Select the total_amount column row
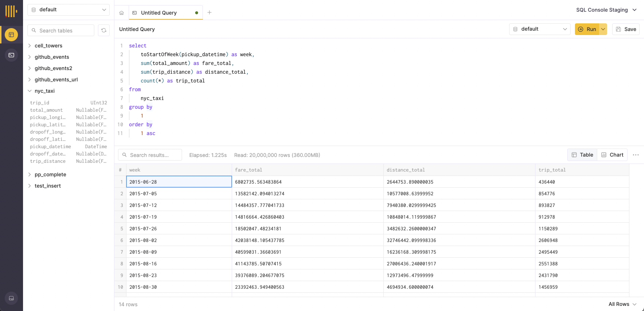 click(x=69, y=110)
